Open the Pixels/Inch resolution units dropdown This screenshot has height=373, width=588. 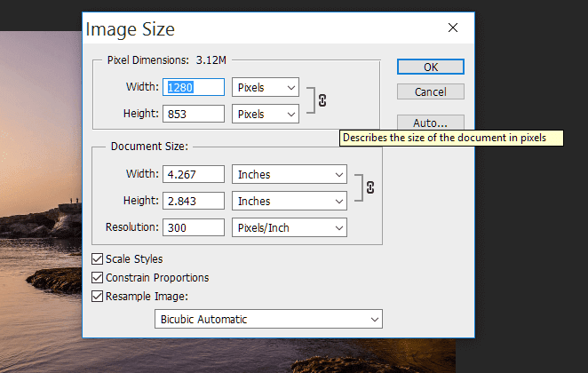[x=290, y=227]
